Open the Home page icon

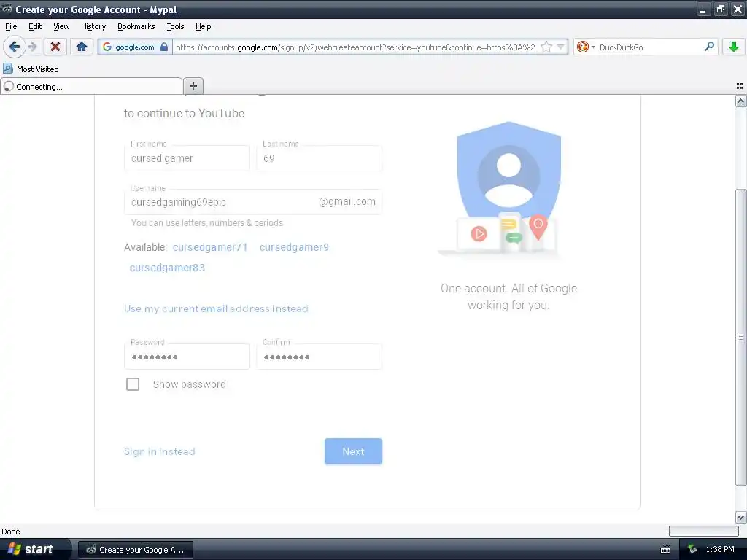point(82,47)
